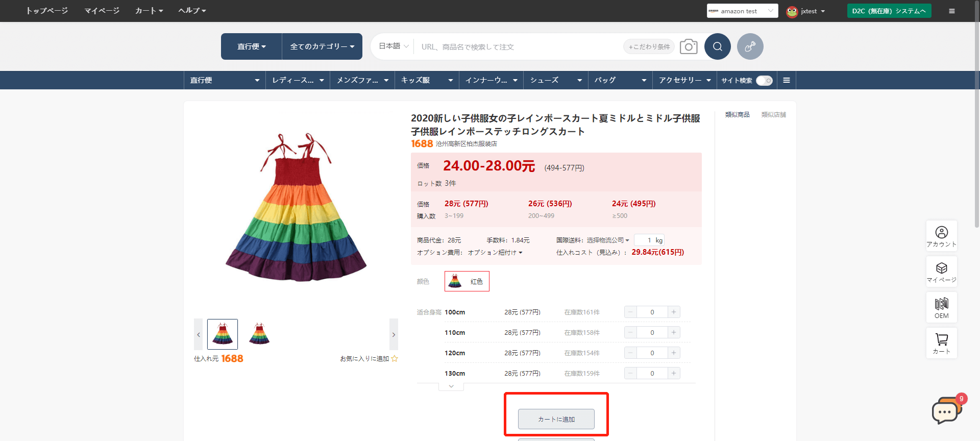Click the camera image search icon
This screenshot has height=441, width=980.
point(689,46)
